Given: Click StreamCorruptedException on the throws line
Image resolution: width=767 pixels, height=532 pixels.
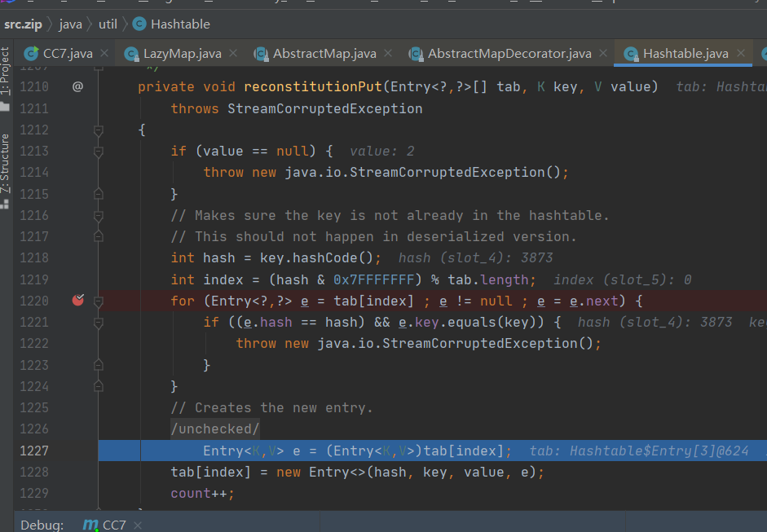Looking at the screenshot, I should coord(324,108).
